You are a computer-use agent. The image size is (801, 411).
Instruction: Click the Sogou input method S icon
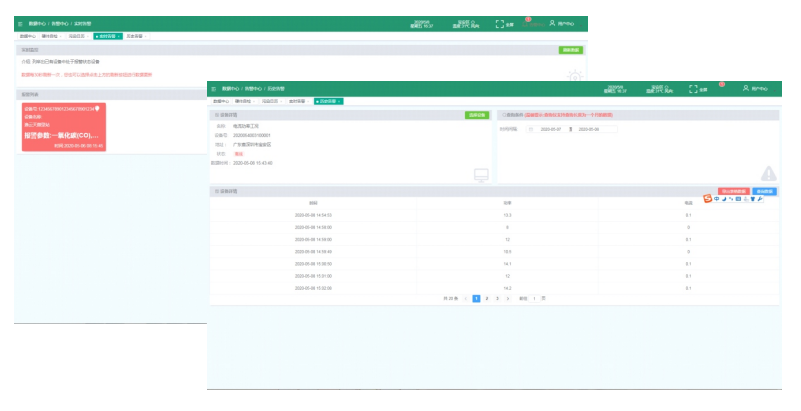point(708,199)
